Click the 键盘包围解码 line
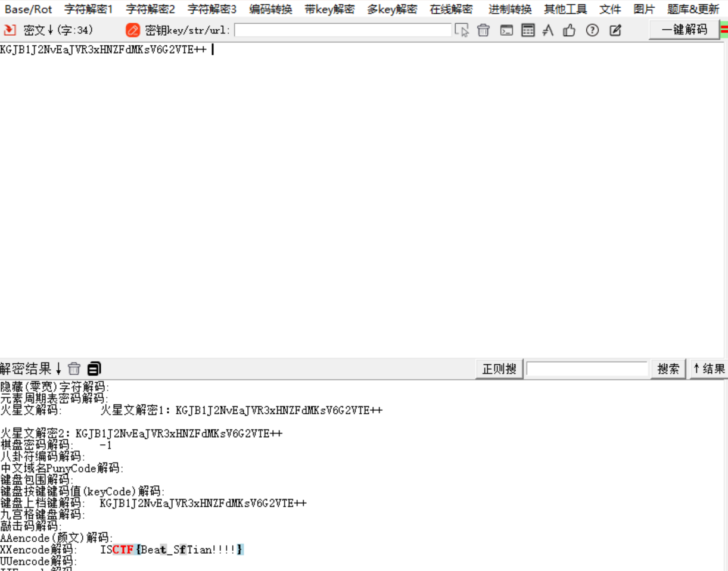 tap(36, 480)
